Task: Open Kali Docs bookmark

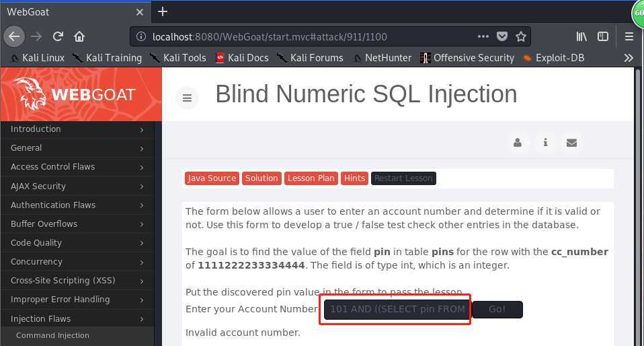Action: (x=242, y=58)
